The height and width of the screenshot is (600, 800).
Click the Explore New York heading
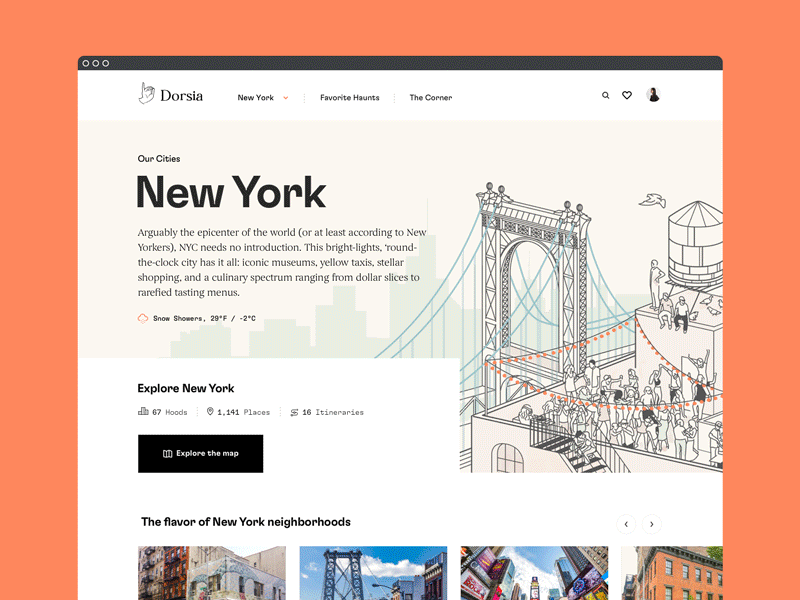pyautogui.click(x=186, y=388)
